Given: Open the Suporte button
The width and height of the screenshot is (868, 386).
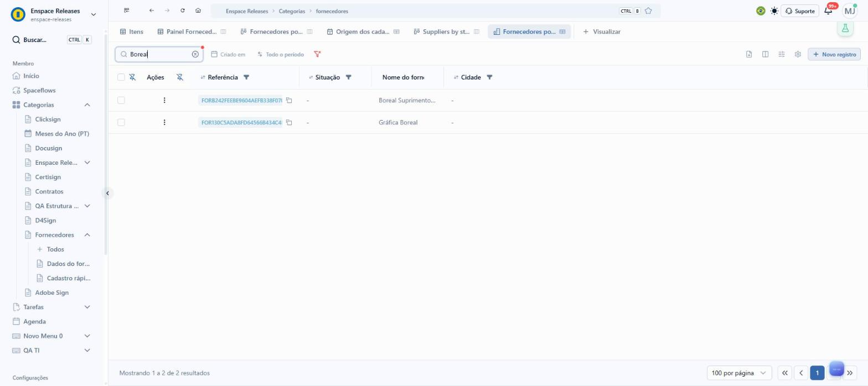Looking at the screenshot, I should [800, 11].
